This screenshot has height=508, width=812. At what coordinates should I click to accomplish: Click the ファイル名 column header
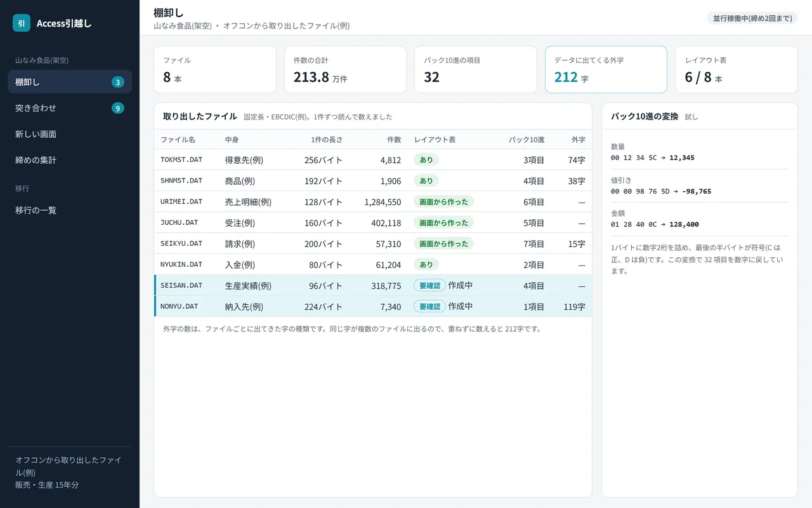click(178, 140)
